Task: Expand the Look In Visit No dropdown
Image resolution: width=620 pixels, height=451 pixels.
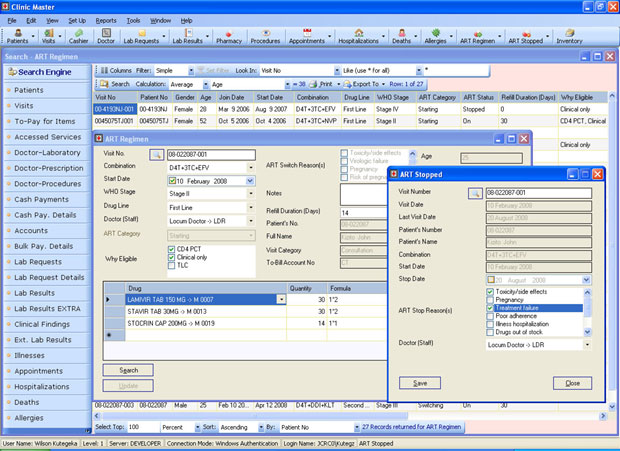Action: pyautogui.click(x=337, y=71)
